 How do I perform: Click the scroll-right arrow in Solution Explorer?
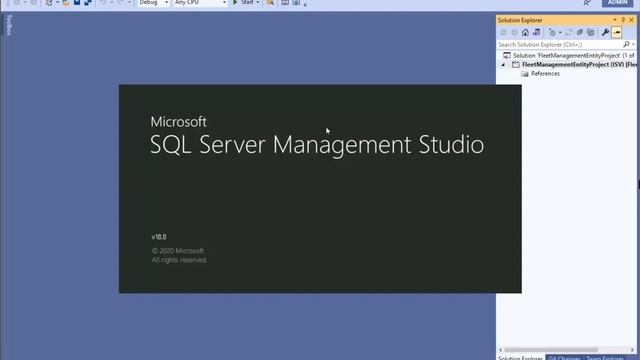632,350
